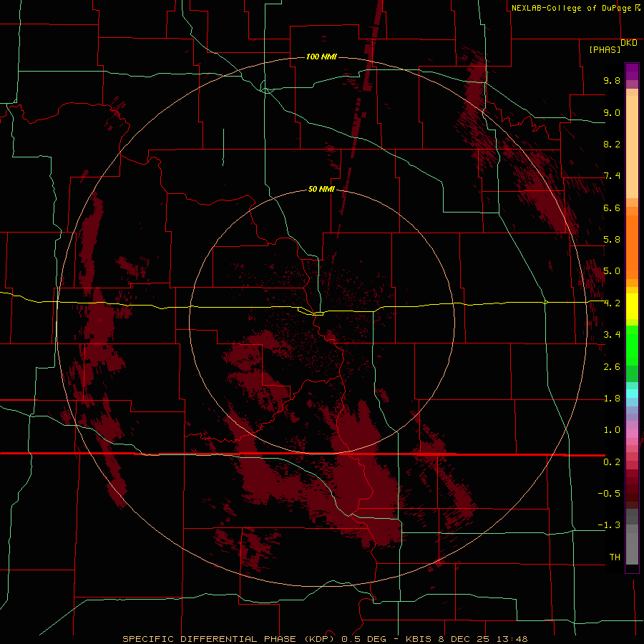Pick the cyan band of the color bar
The height and width of the screenshot is (644, 644).
(632, 393)
